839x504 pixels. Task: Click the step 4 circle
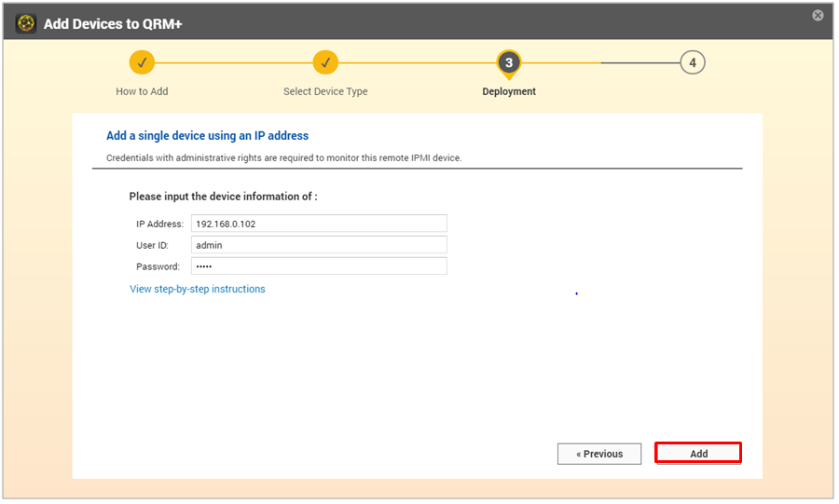click(693, 62)
